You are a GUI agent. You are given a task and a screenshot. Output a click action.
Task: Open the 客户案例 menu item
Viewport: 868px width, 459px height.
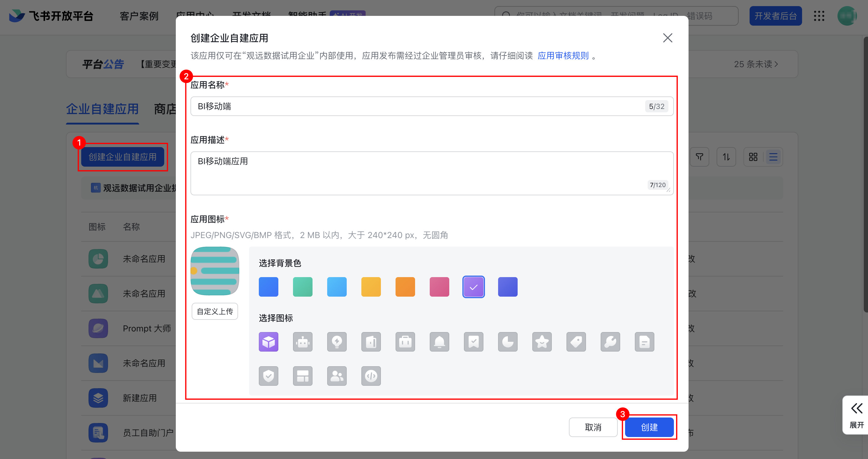click(x=139, y=16)
